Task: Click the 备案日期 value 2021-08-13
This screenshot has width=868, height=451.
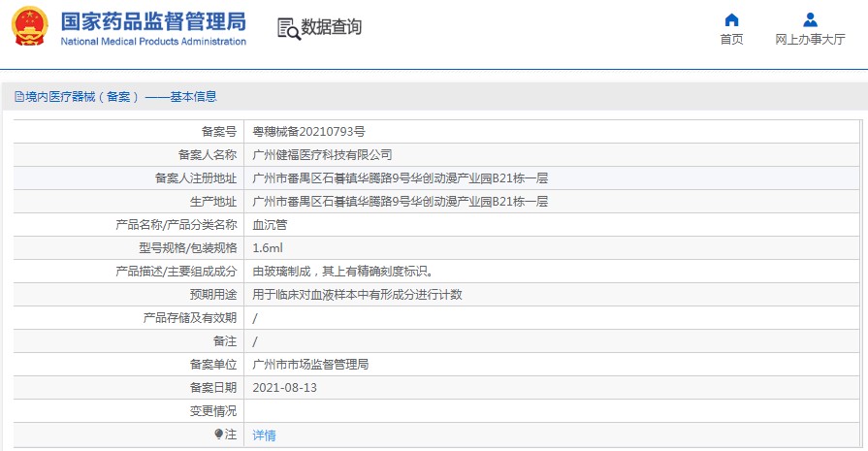Action: 284,387
